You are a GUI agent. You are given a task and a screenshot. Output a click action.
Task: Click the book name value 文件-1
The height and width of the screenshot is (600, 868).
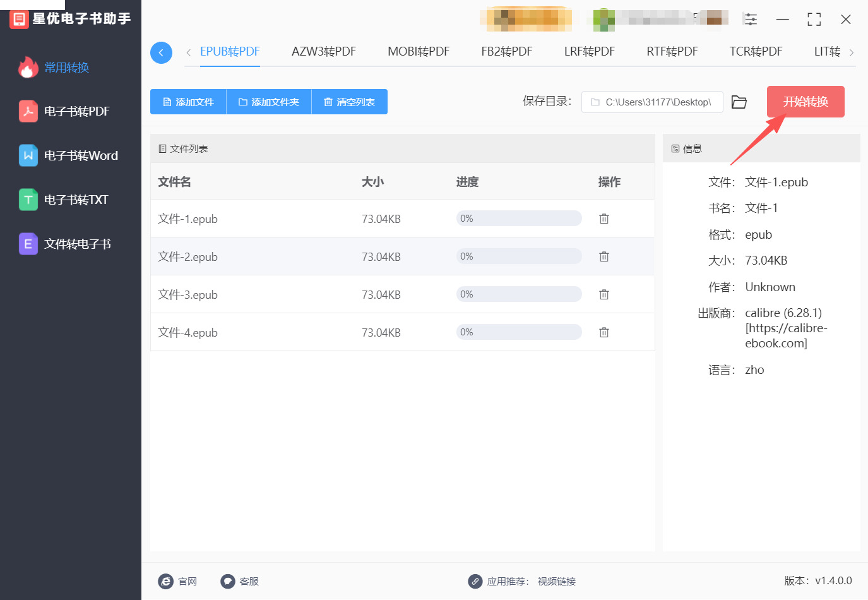coord(761,208)
